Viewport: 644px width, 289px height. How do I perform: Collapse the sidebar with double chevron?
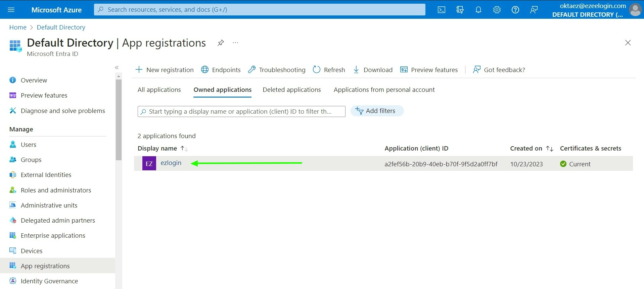click(x=117, y=67)
